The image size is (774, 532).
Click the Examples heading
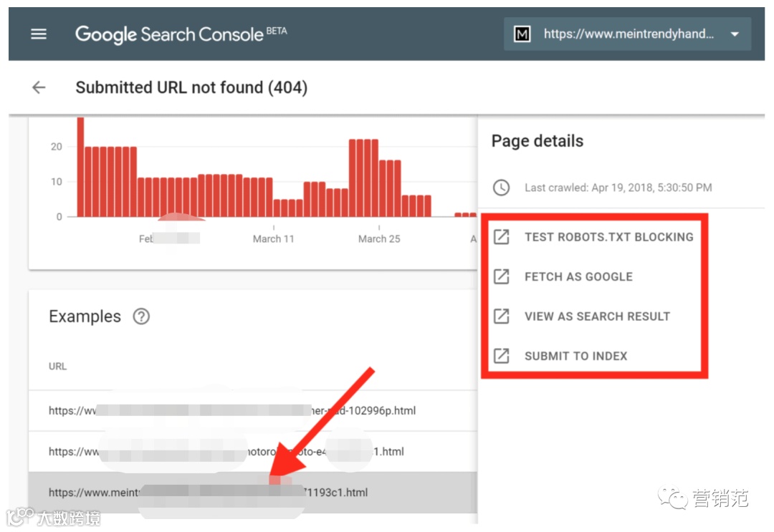click(x=85, y=316)
